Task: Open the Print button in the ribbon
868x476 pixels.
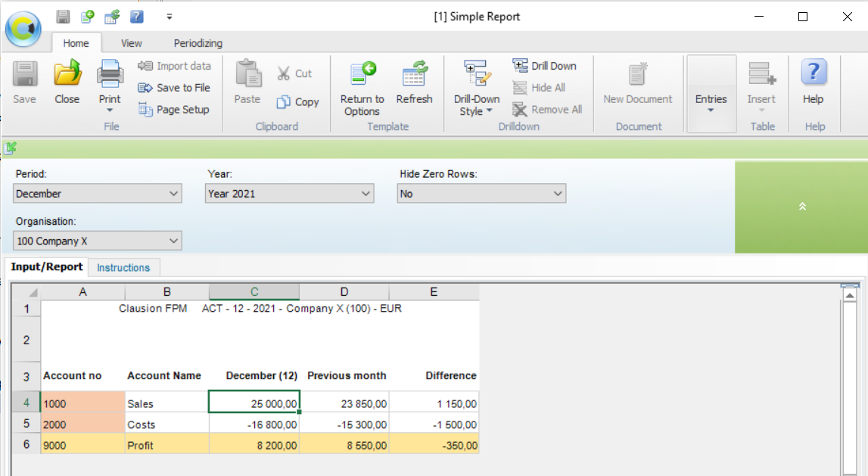Action: pos(110,86)
